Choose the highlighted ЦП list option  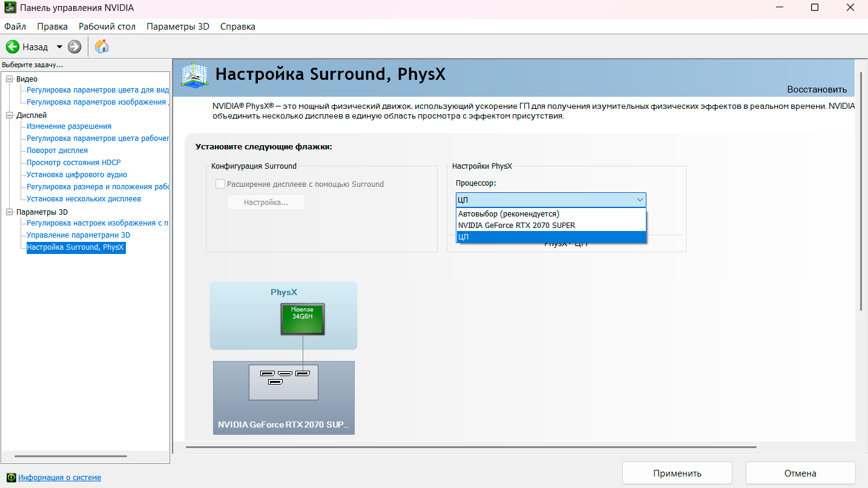tap(551, 237)
